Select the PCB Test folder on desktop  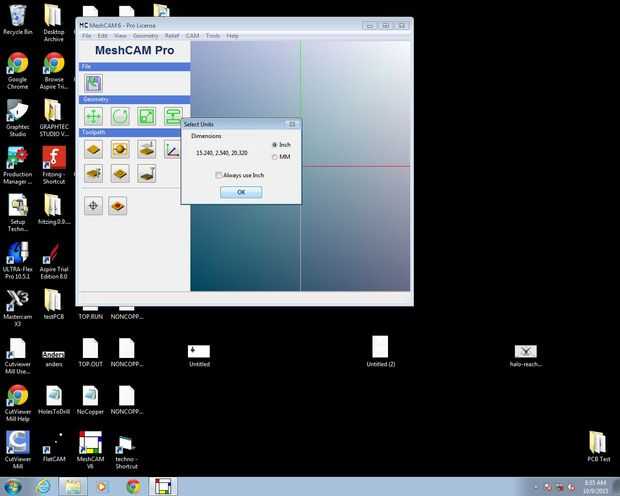click(598, 446)
